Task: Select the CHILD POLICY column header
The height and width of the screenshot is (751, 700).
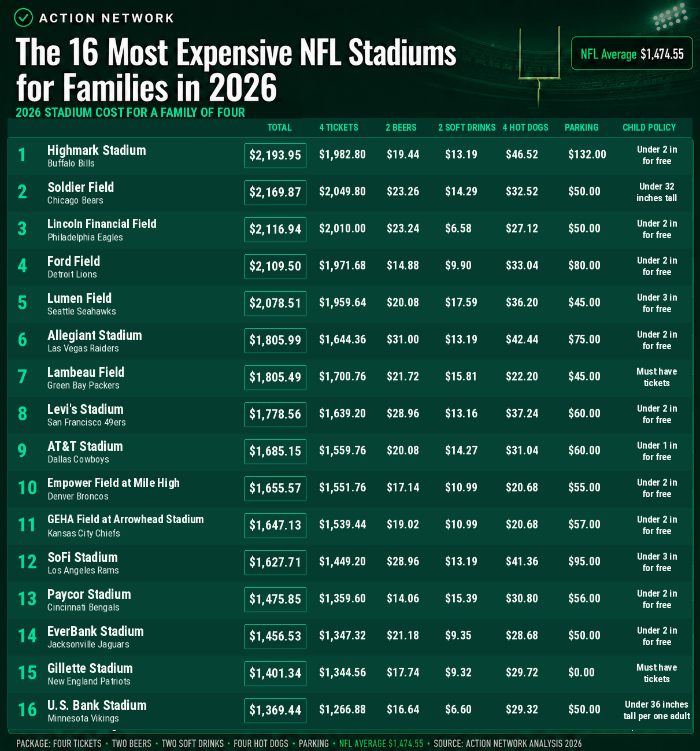Action: pos(649,127)
